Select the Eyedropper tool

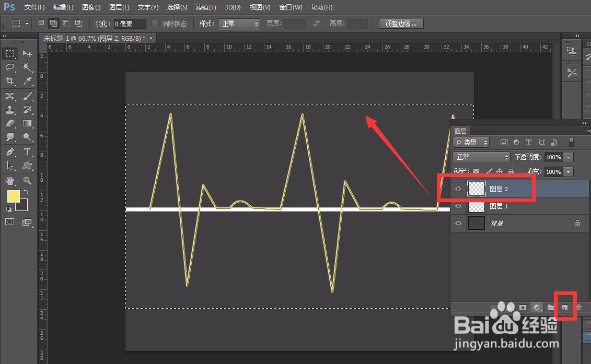[27, 80]
